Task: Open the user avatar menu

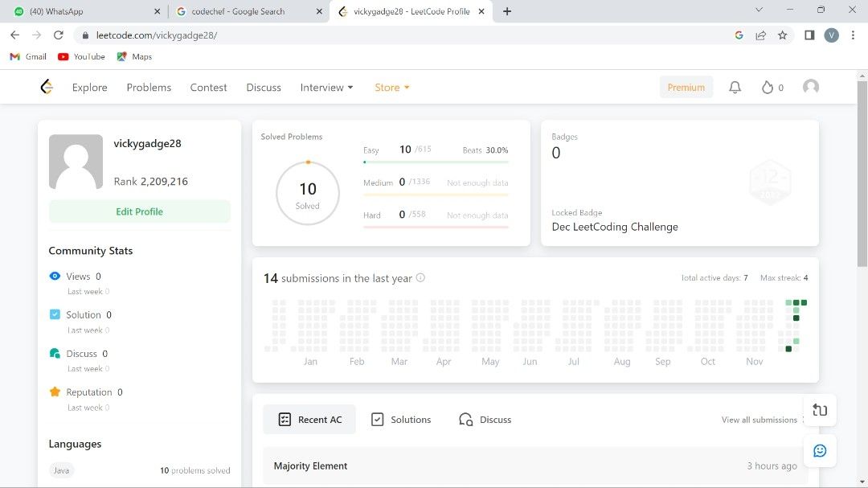Action: coord(811,87)
